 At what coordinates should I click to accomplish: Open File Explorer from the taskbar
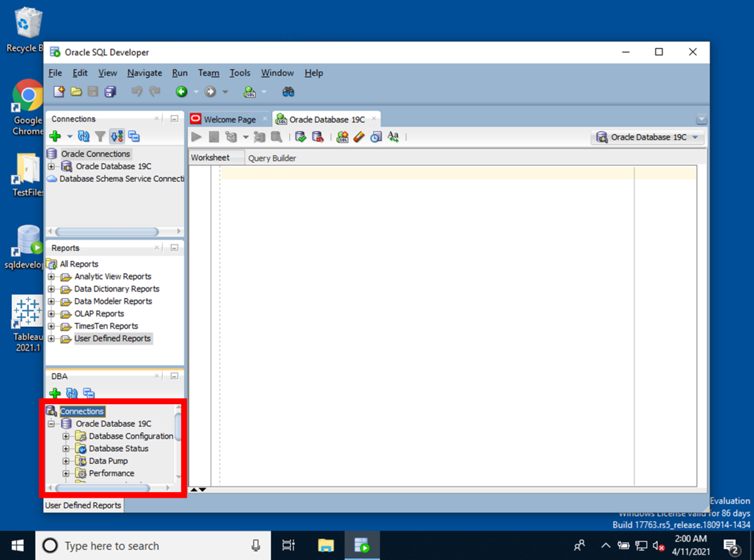coord(325,546)
